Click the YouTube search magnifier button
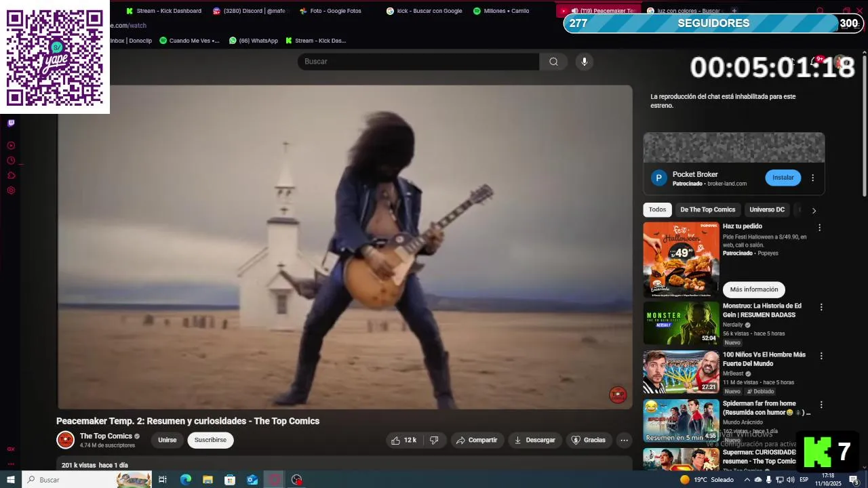The width and height of the screenshot is (868, 488). (x=553, y=62)
